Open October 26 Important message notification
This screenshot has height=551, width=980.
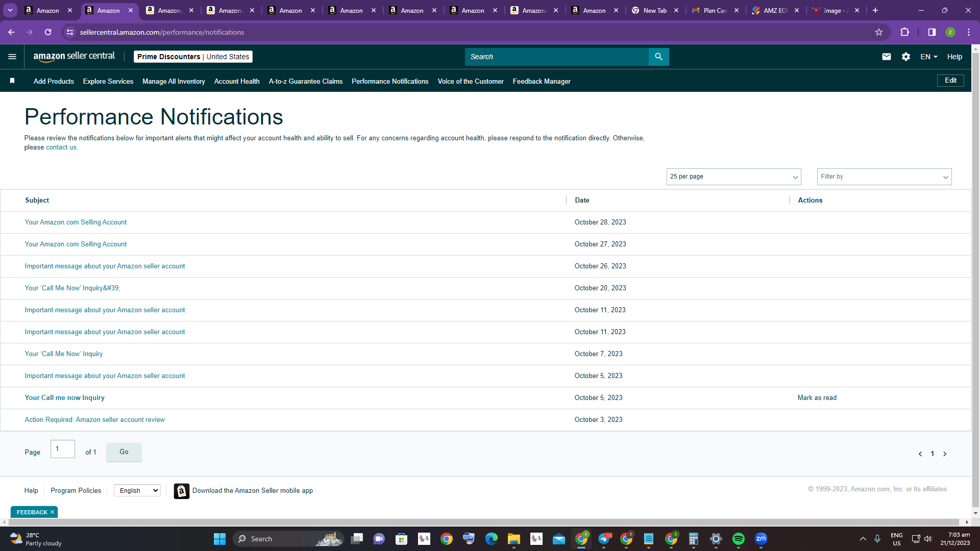pos(105,266)
